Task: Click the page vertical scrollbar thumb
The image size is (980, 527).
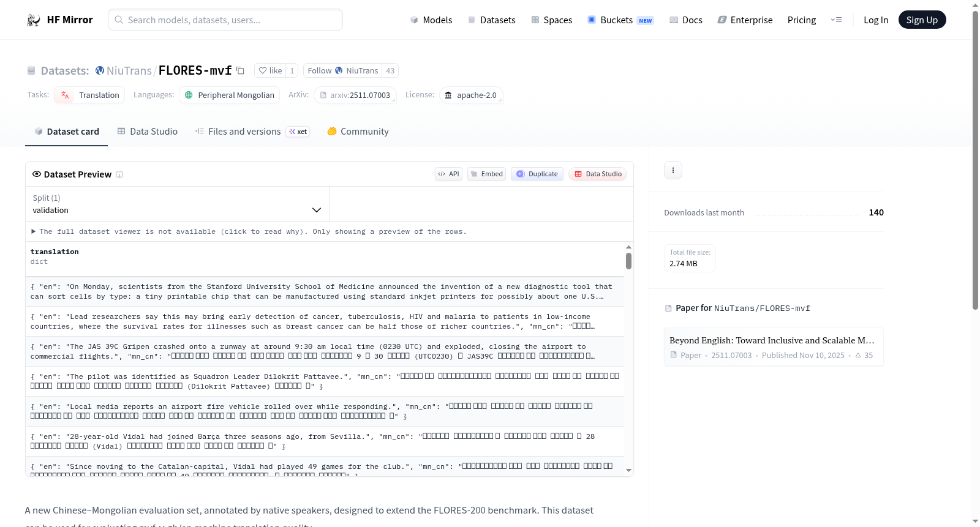Action: point(975,160)
